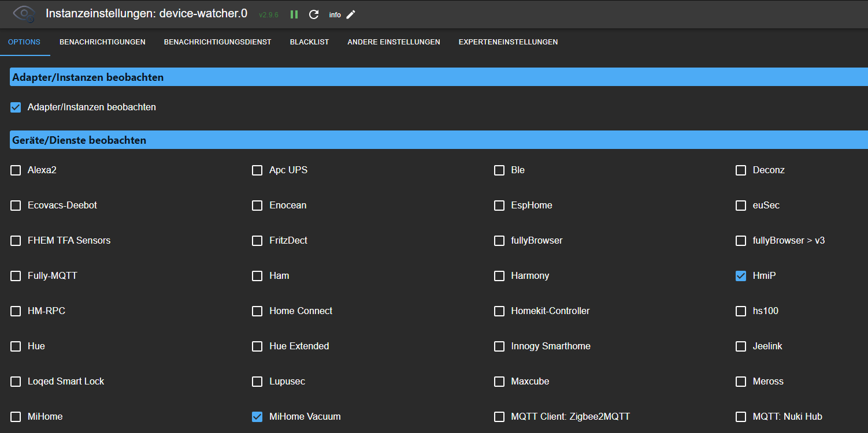Viewport: 868px width, 433px height.
Task: Check the Enocean option
Action: (x=257, y=206)
